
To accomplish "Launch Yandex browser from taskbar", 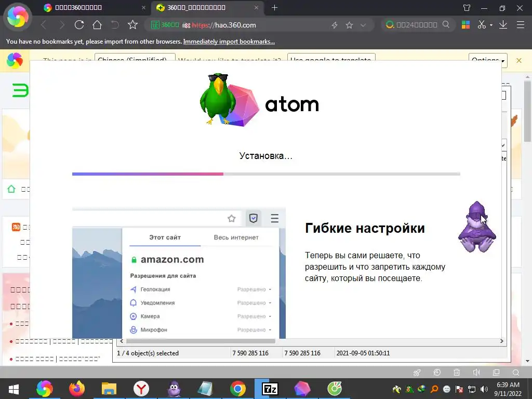I will tap(141, 389).
